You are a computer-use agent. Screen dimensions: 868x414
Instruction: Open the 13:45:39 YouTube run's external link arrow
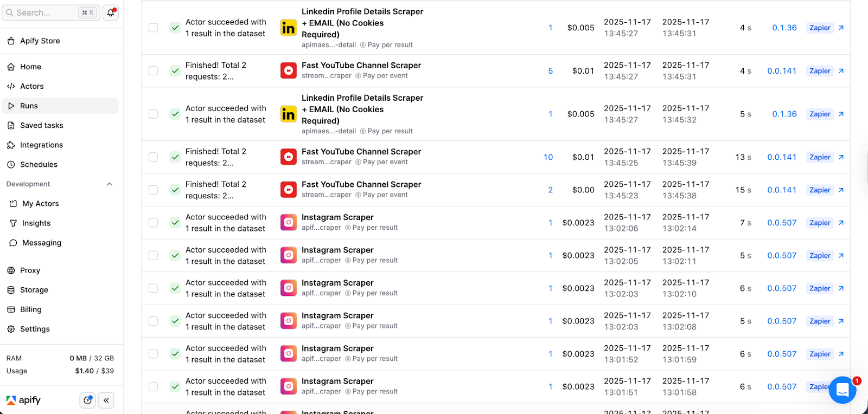[841, 157]
